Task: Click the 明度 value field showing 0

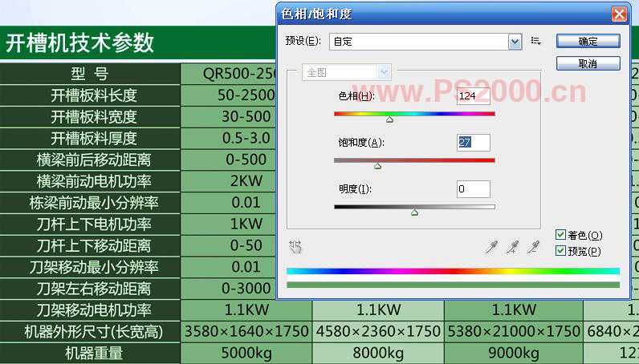Action: 473,189
